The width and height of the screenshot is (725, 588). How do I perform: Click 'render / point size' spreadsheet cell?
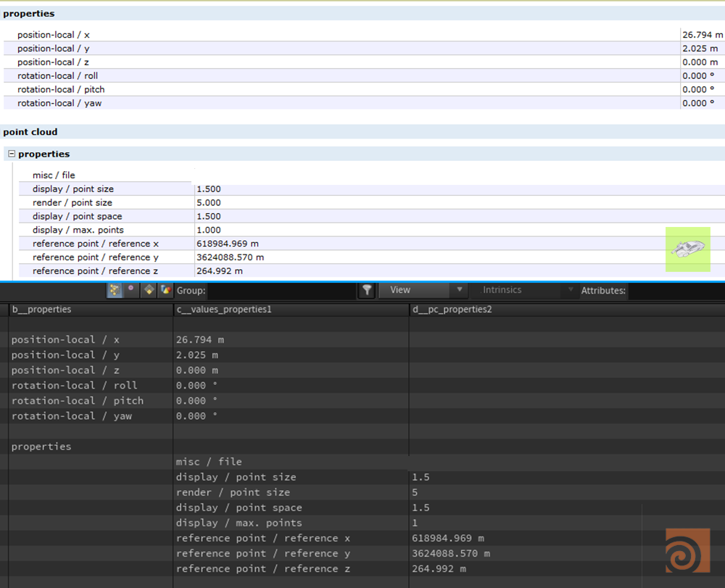point(291,492)
